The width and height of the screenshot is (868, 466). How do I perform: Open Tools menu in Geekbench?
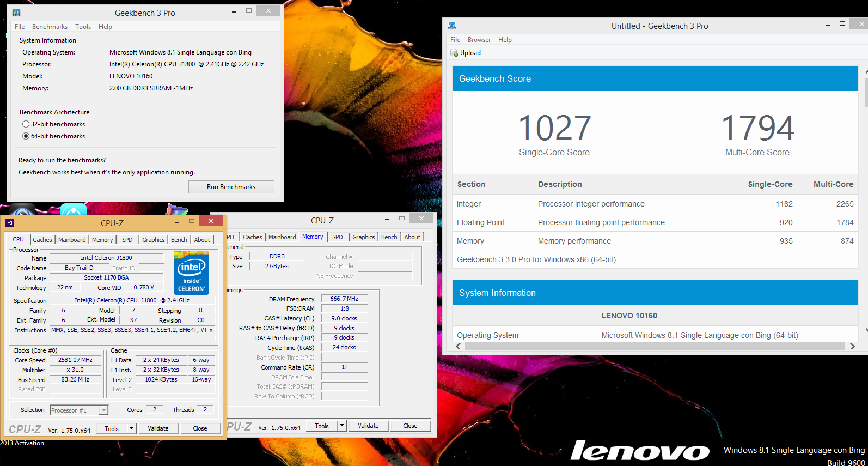[x=83, y=27]
